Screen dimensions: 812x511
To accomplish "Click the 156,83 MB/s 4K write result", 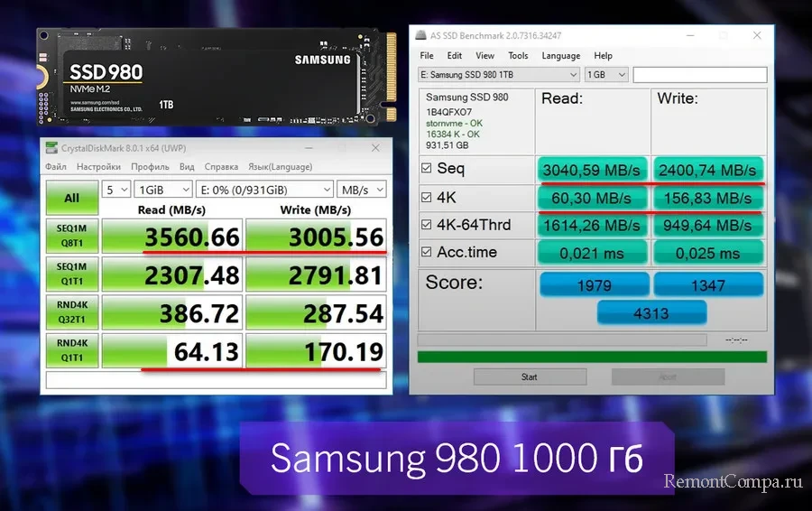I will click(x=708, y=198).
